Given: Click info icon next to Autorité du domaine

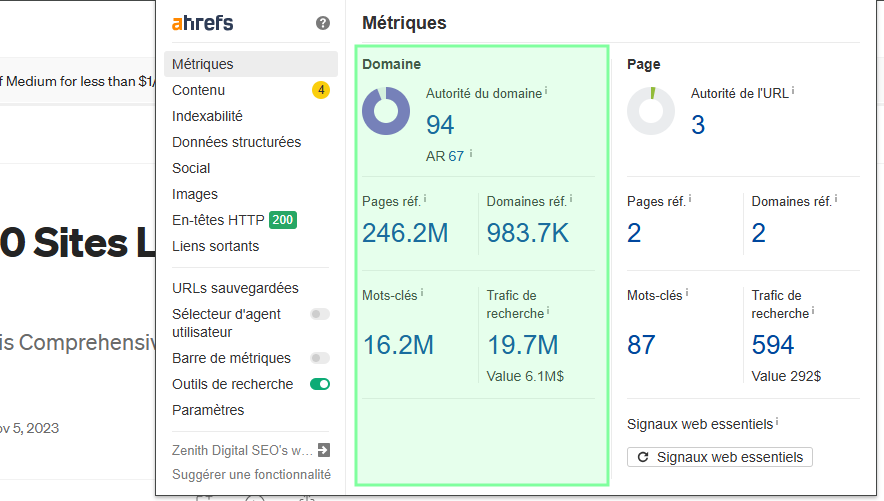Looking at the screenshot, I should [x=546, y=90].
